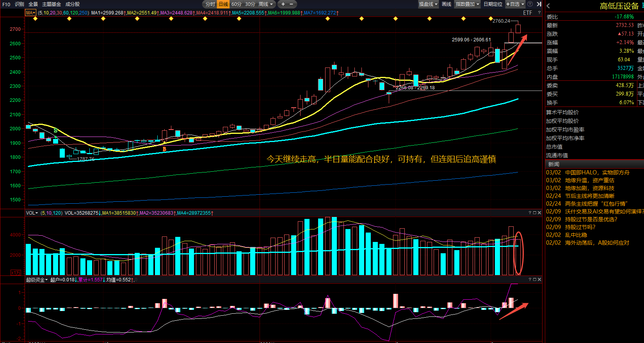Collapse side panel with the arrow-bar icon
This screenshot has height=343, width=644.
539,4
